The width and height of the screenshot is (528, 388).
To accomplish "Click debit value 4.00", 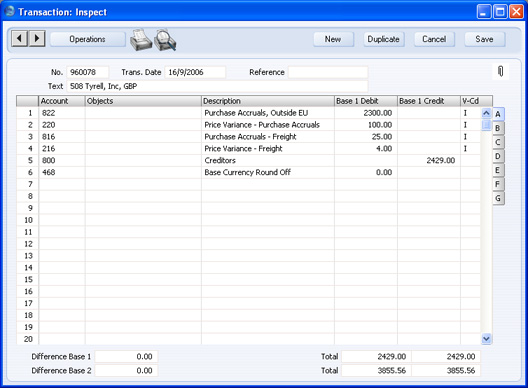I will (384, 149).
